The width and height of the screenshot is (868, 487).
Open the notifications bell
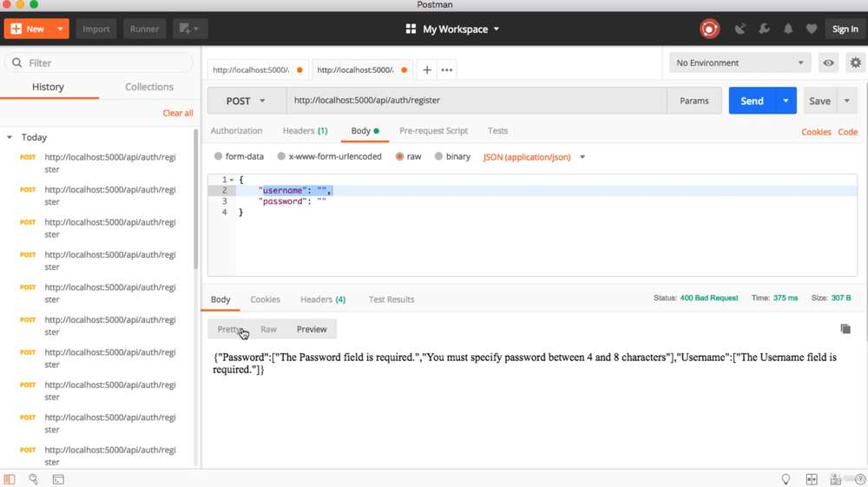(x=788, y=29)
